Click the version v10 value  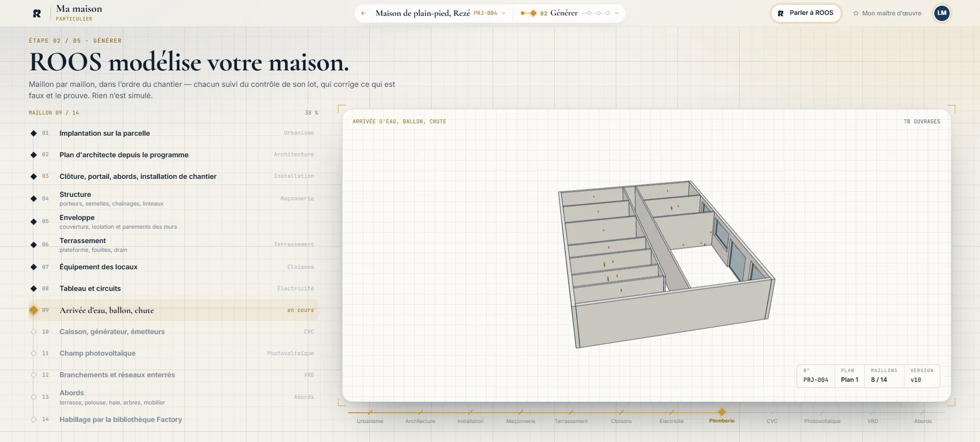tap(916, 380)
